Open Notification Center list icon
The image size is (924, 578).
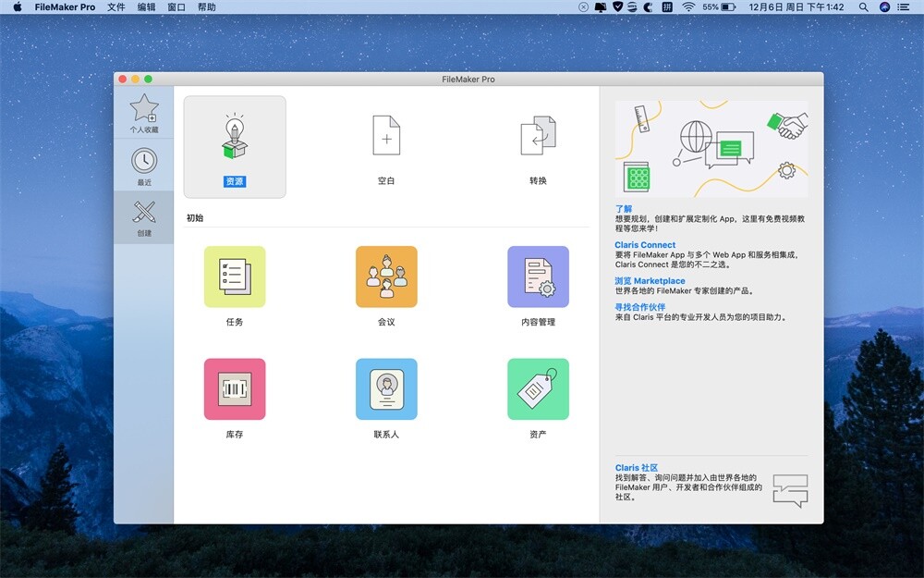[x=904, y=7]
